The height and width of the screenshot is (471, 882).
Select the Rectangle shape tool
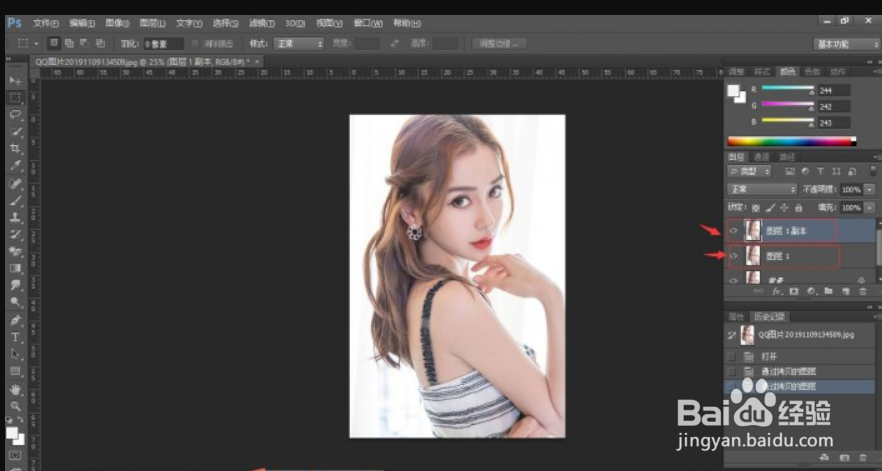[15, 371]
